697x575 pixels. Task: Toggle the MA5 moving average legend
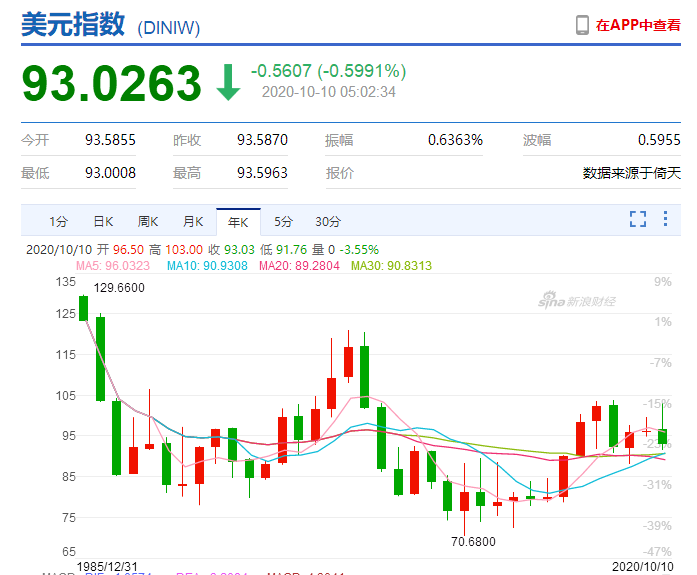(112, 265)
